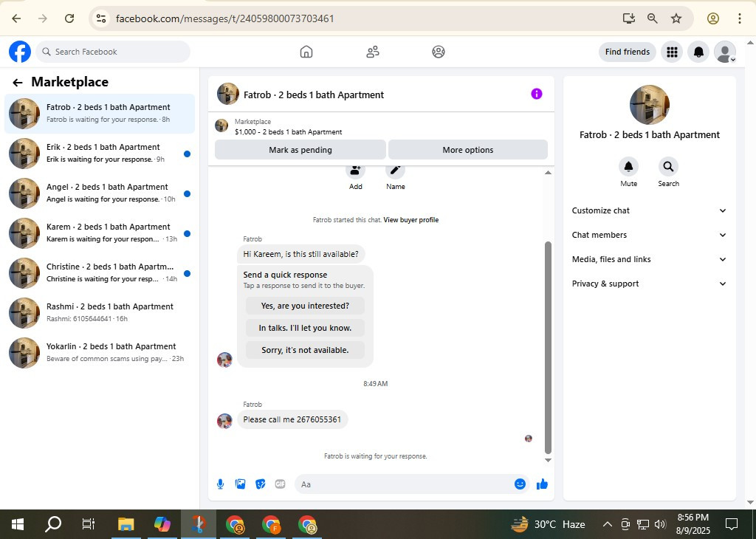Viewport: 756px width, 539px height.
Task: Send a voice clip microphone icon
Action: click(220, 484)
